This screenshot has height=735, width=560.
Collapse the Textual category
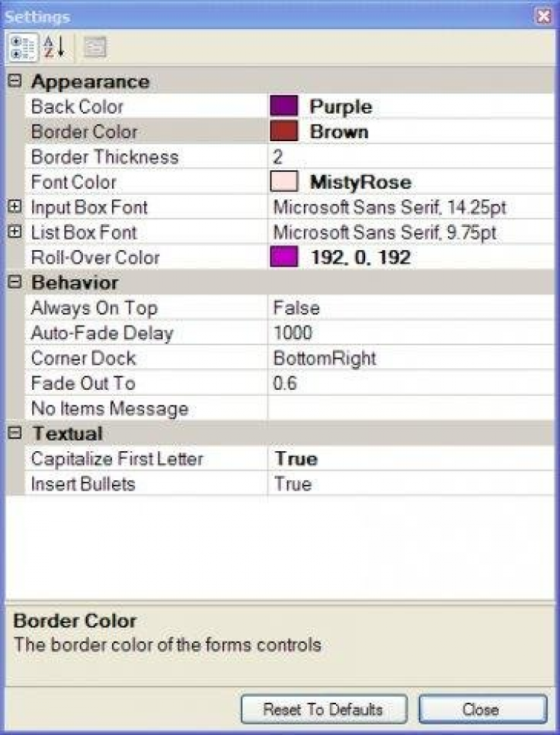(14, 433)
